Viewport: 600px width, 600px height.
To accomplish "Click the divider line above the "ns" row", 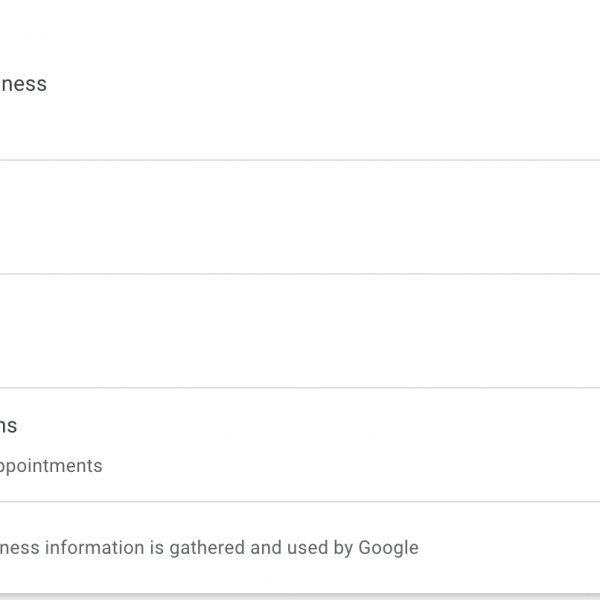I will point(300,388).
